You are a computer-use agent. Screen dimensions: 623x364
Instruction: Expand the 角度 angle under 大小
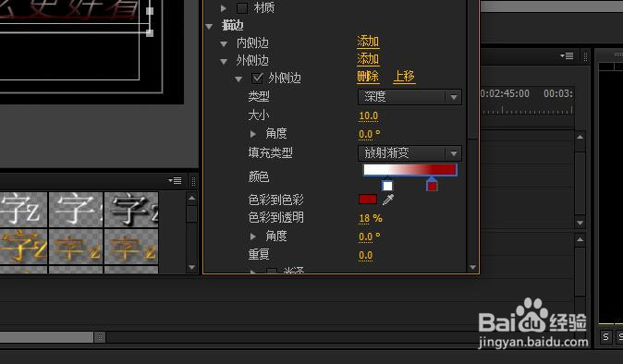(x=252, y=134)
